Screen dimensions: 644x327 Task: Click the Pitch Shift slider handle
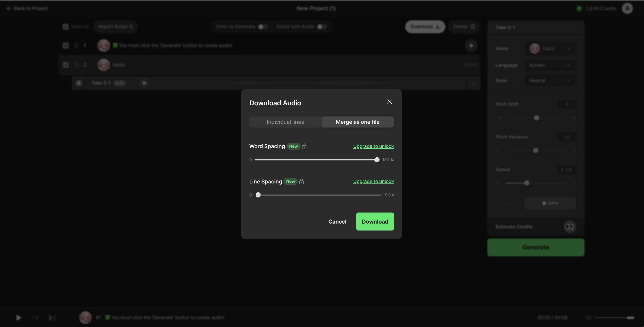537,118
